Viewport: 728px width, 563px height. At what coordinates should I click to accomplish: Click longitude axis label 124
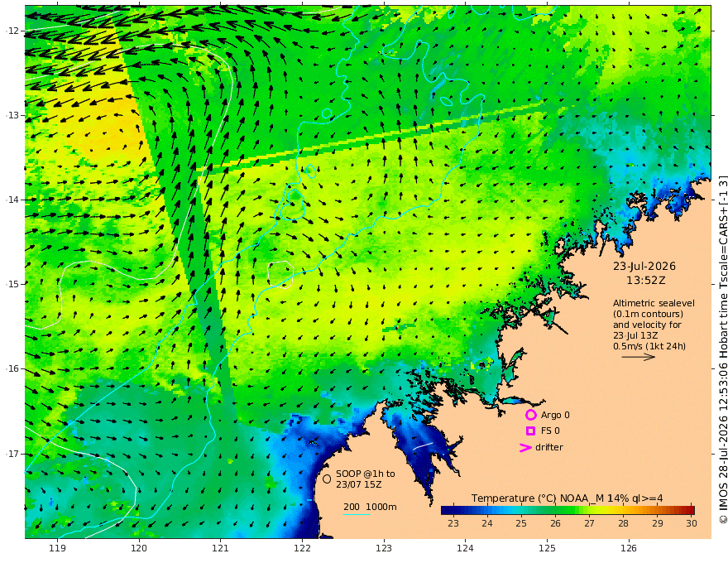pyautogui.click(x=466, y=549)
